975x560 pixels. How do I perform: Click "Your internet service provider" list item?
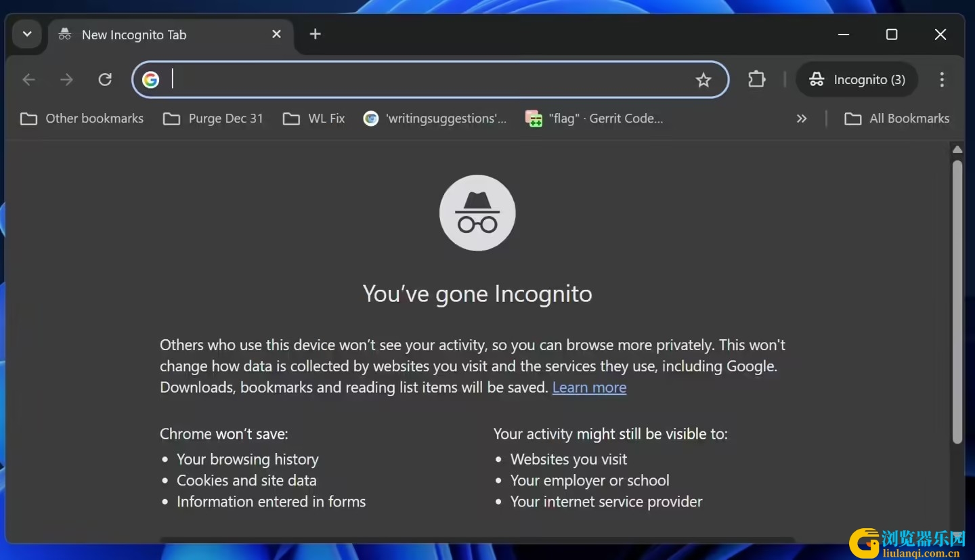point(606,501)
